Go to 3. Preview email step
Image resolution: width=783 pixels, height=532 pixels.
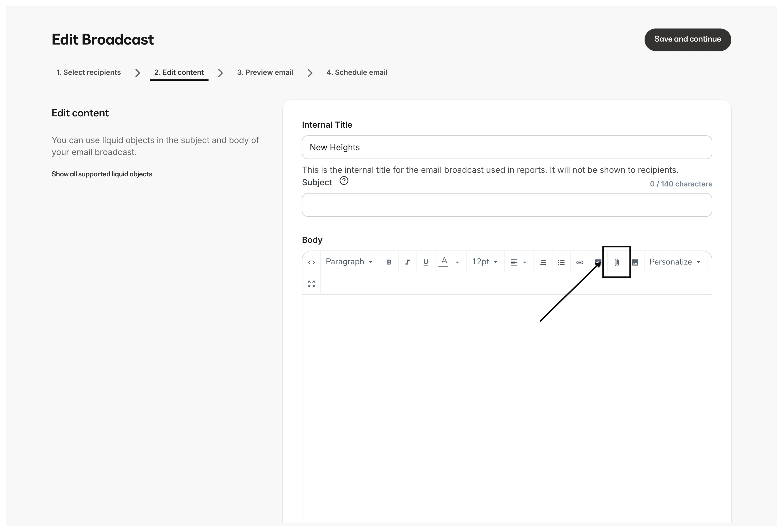pyautogui.click(x=265, y=72)
